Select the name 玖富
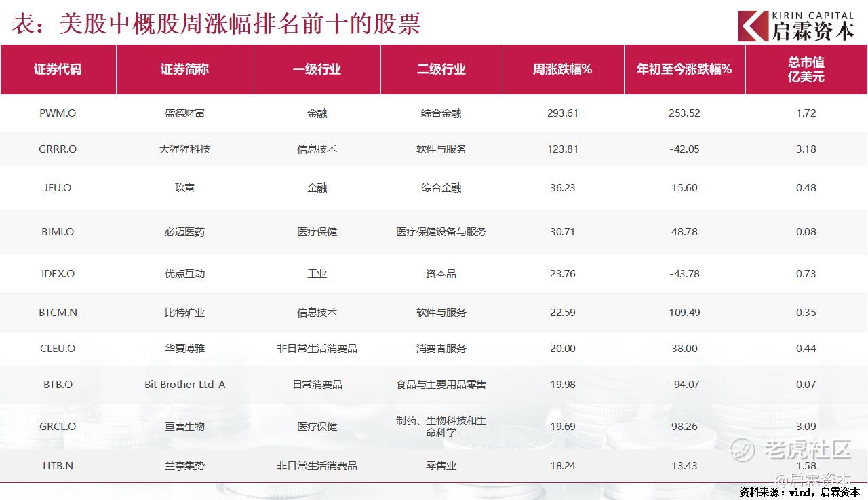The width and height of the screenshot is (868, 500). 184,187
